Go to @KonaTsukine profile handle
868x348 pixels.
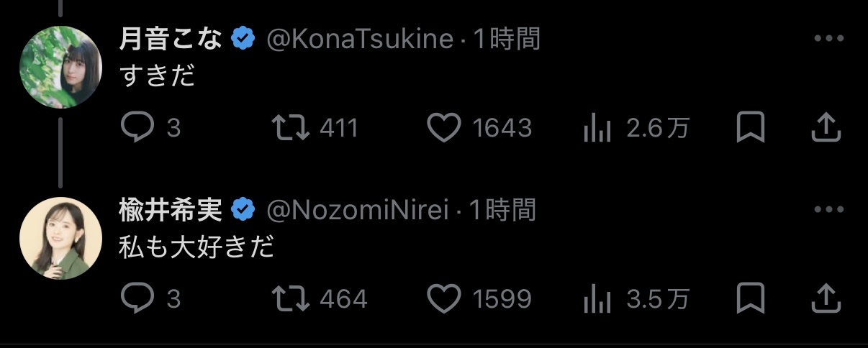click(x=360, y=40)
